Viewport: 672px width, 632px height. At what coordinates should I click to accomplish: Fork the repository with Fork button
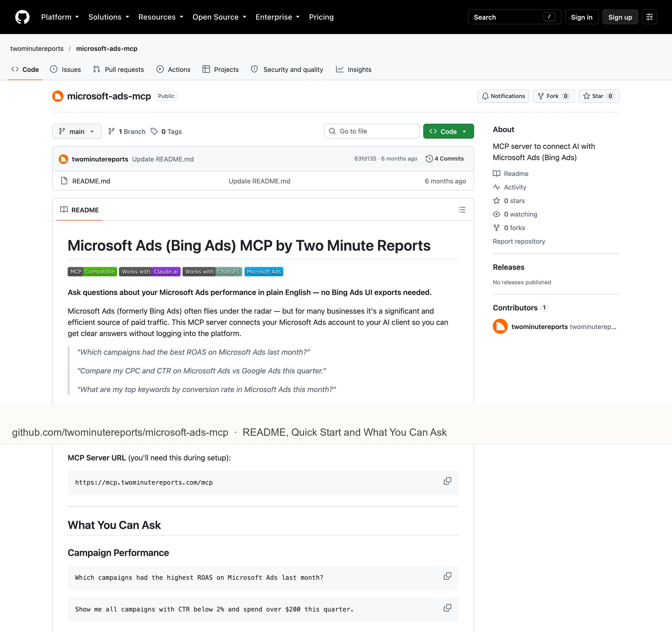click(x=553, y=96)
